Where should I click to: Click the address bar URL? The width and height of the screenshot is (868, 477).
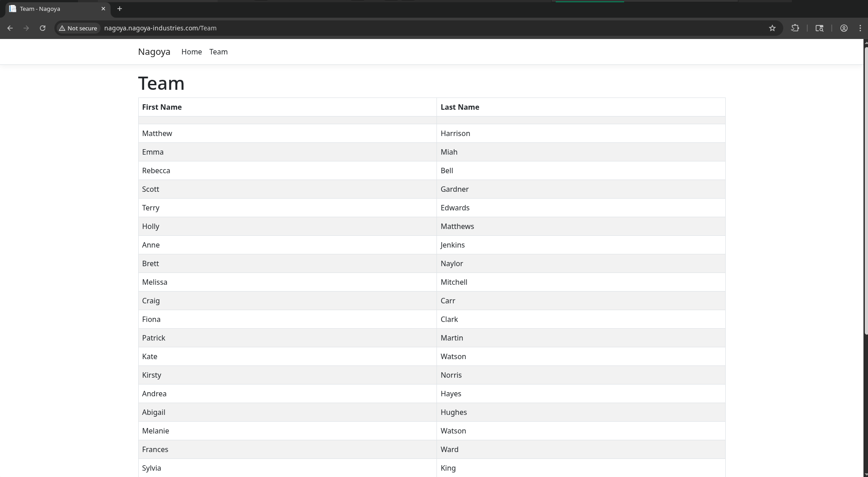click(x=160, y=28)
